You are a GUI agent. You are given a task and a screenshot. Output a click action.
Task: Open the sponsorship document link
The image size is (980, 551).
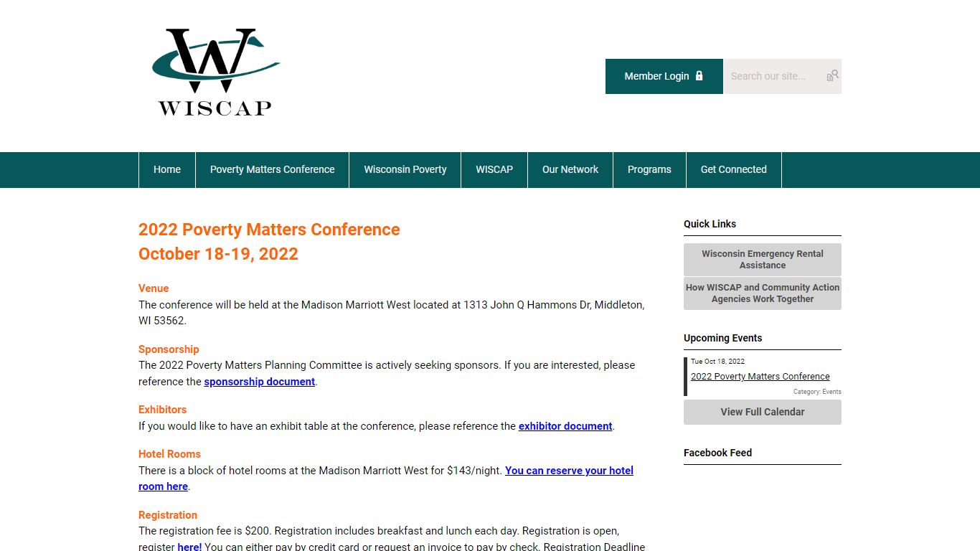point(260,382)
